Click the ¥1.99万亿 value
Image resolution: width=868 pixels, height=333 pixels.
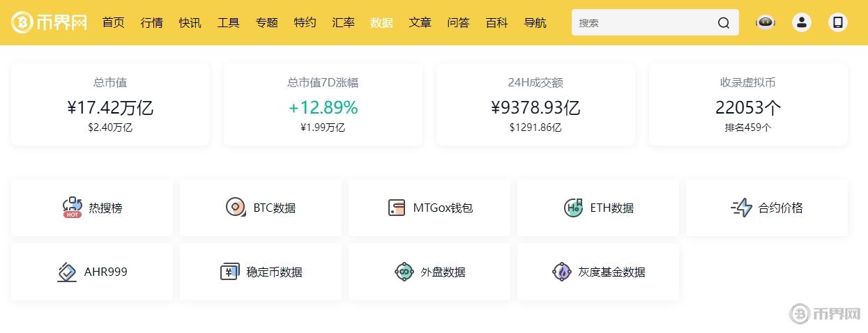(x=323, y=127)
